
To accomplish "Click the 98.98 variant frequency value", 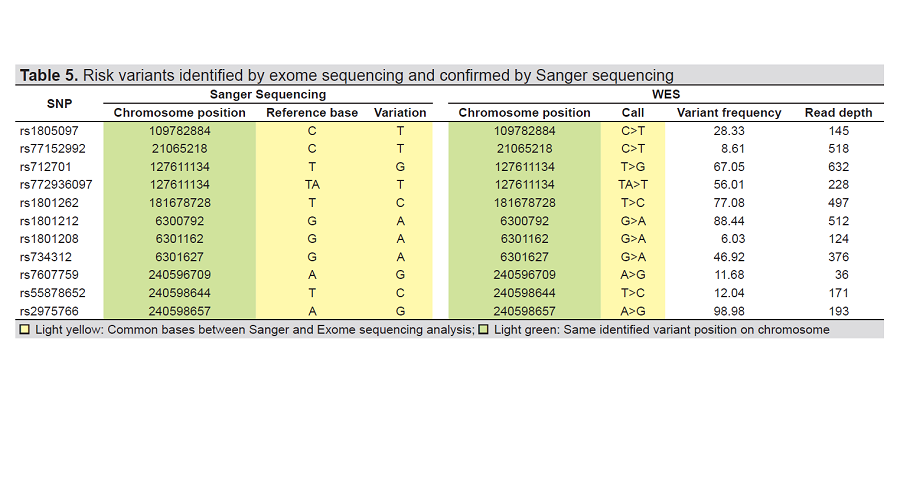I will tap(729, 311).
